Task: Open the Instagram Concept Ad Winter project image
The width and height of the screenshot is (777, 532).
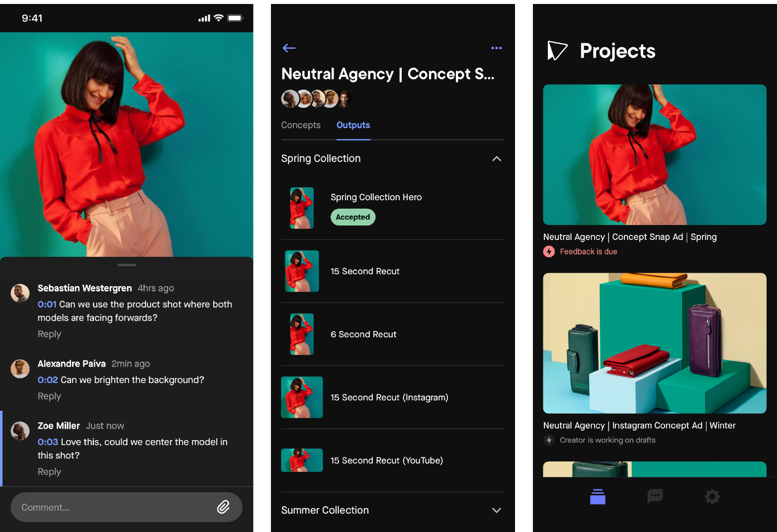Action: [x=655, y=343]
